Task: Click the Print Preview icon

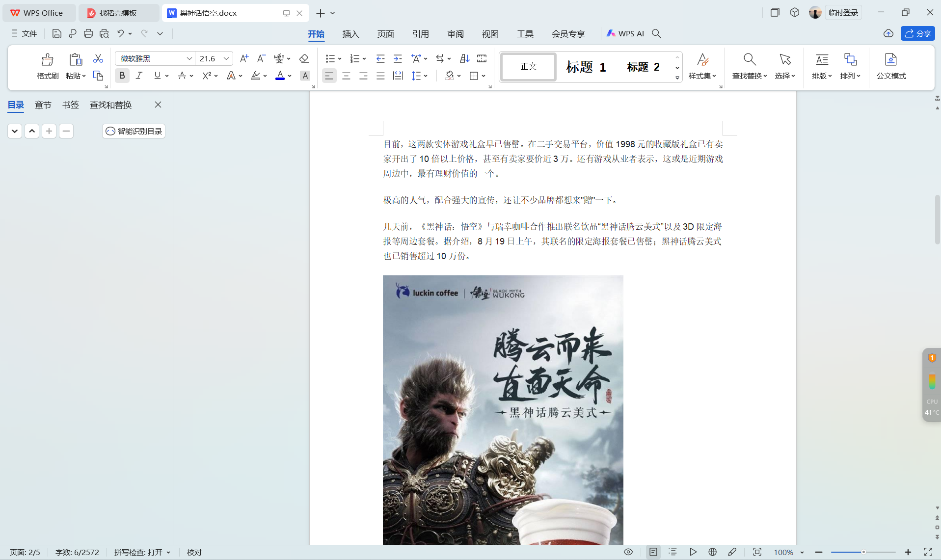Action: (104, 33)
